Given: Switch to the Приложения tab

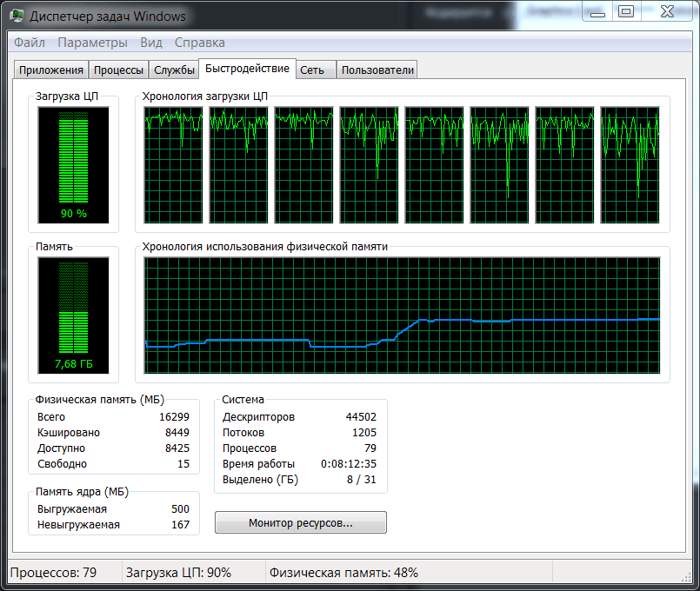Looking at the screenshot, I should point(51,70).
